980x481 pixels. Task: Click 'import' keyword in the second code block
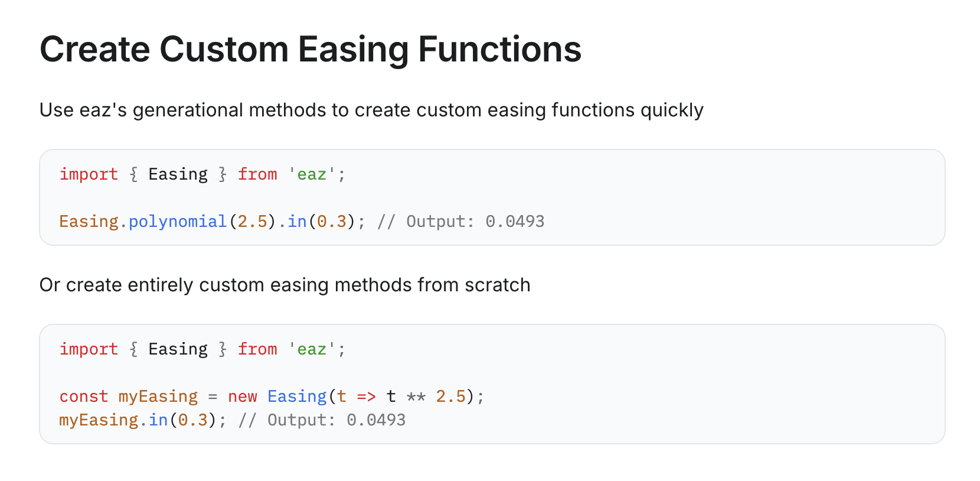tap(89, 349)
